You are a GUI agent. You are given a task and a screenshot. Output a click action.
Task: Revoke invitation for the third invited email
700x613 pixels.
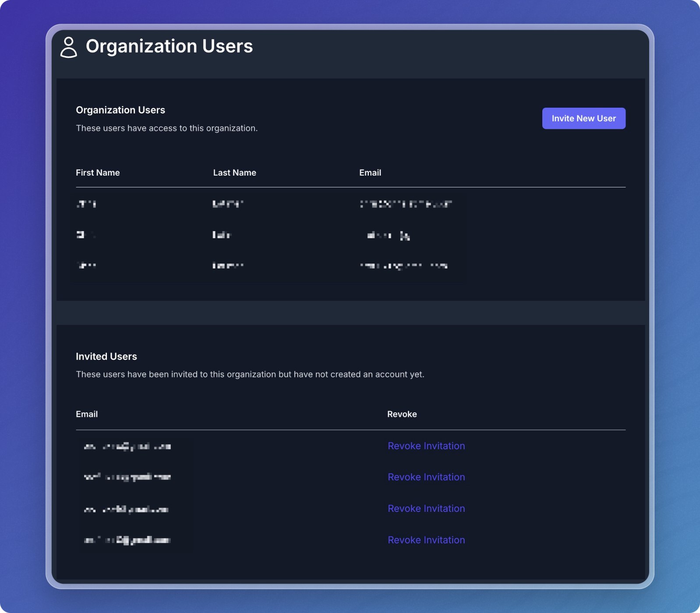(x=426, y=508)
